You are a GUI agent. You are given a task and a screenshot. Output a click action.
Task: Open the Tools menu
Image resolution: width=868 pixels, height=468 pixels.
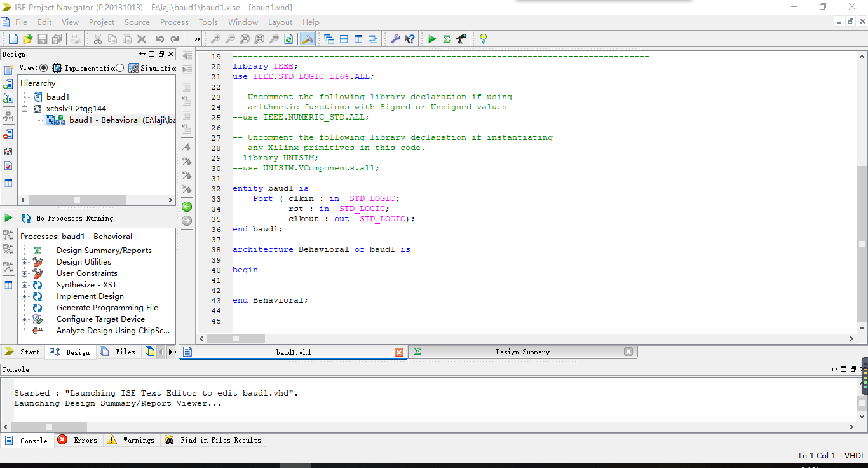(208, 22)
